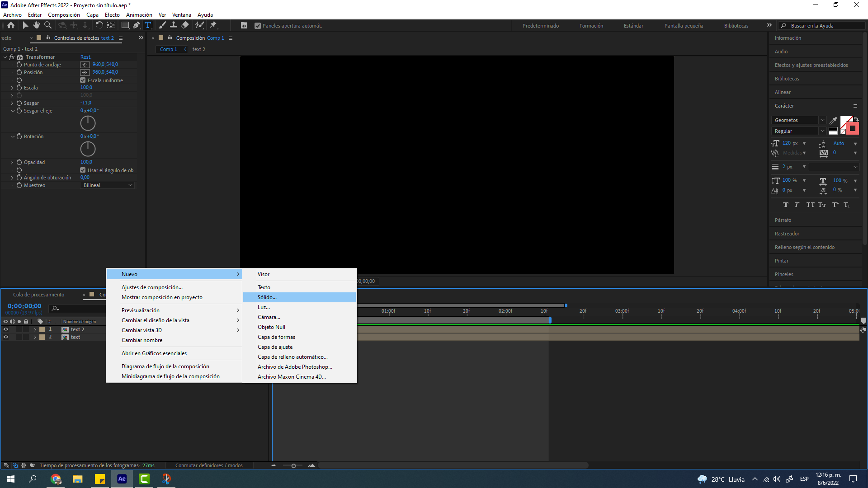Choose Objeto Null from submenu
Viewport: 868px width, 488px height.
tap(299, 327)
